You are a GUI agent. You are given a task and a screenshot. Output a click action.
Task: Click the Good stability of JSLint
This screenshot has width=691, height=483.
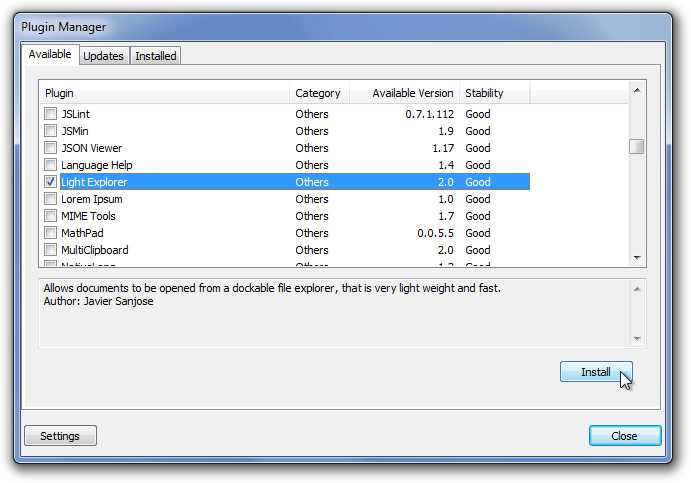pos(478,114)
